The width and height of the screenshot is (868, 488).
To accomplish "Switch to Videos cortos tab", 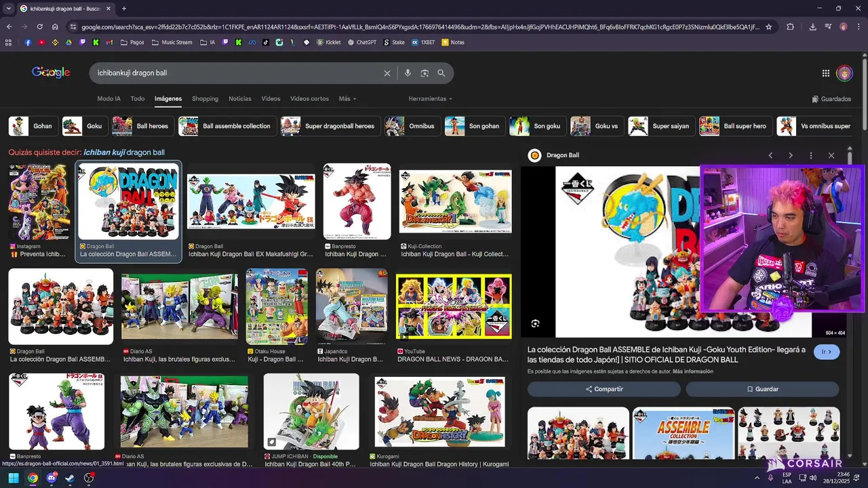I will (x=309, y=99).
